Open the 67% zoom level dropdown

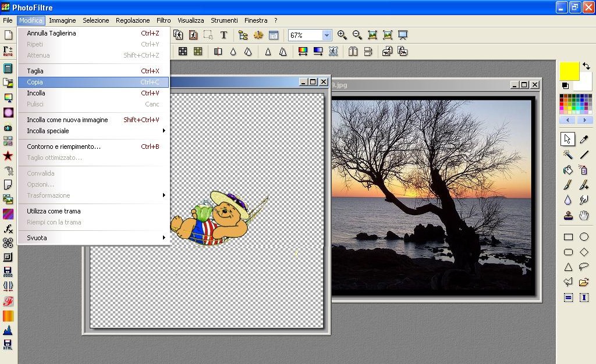tap(327, 35)
